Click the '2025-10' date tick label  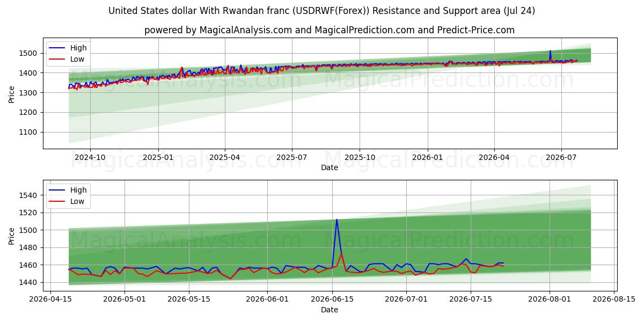click(360, 157)
